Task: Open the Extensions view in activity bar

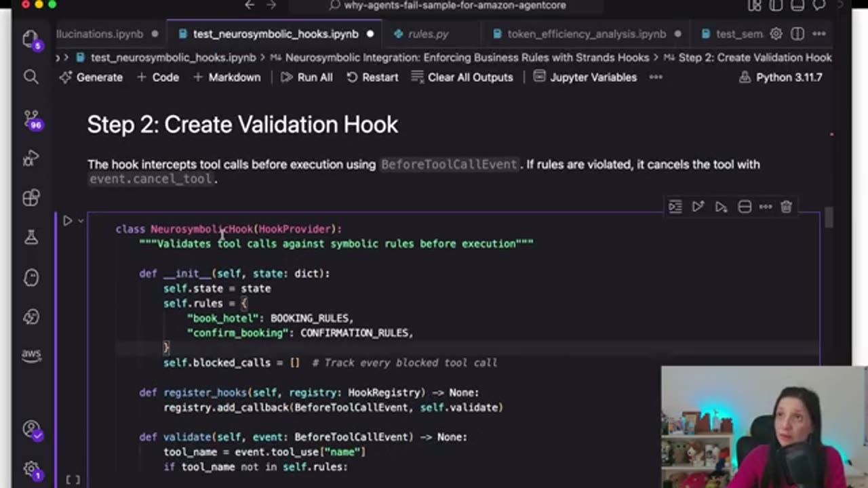Action: click(x=31, y=197)
